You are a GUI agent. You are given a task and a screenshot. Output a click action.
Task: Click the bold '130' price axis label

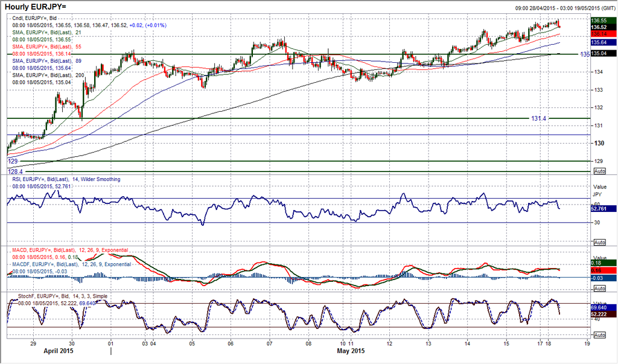tap(599, 143)
